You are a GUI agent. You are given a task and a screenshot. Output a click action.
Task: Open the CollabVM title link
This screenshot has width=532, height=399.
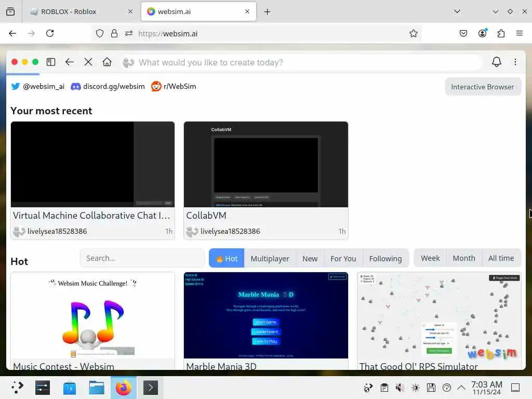(x=206, y=216)
